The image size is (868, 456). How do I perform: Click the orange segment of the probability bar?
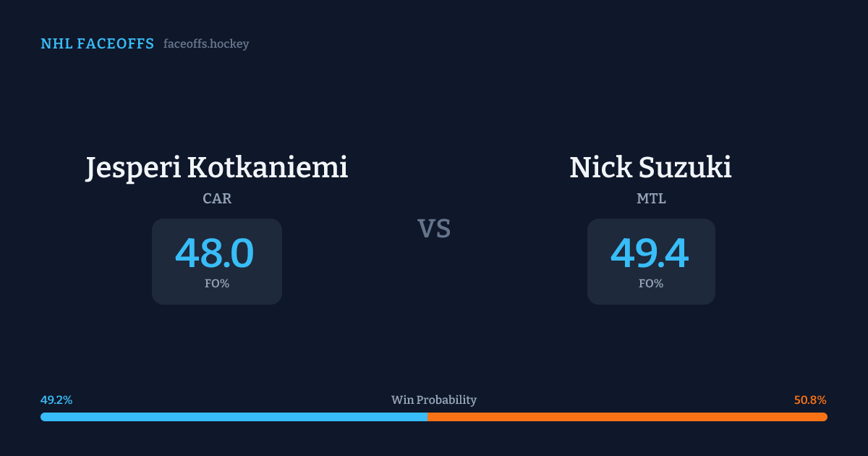click(629, 417)
